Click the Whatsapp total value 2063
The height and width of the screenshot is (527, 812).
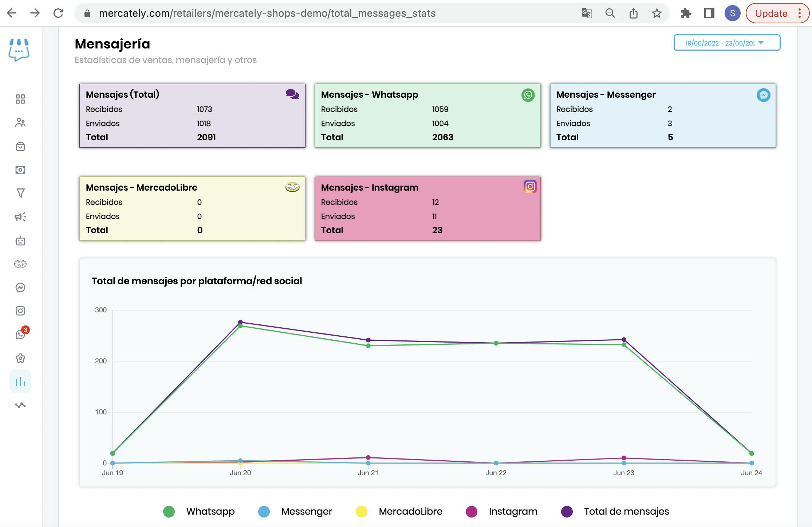pos(442,137)
